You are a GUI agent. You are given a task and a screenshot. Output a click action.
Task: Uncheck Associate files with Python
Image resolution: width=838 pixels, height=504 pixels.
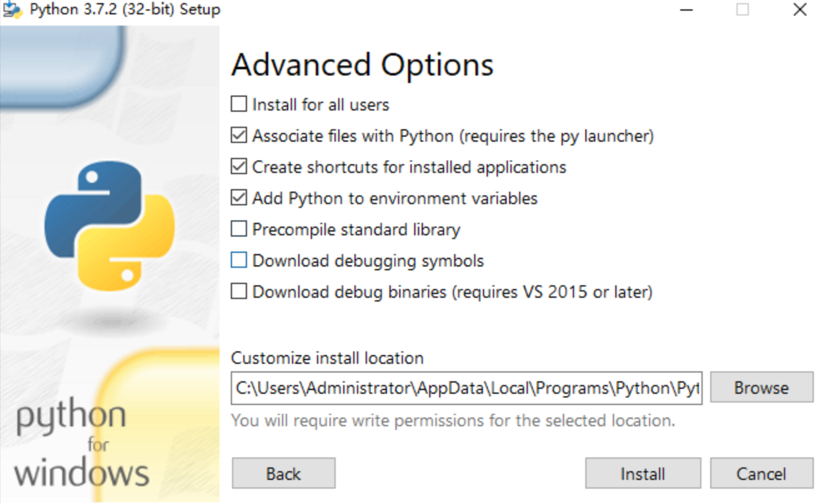239,136
